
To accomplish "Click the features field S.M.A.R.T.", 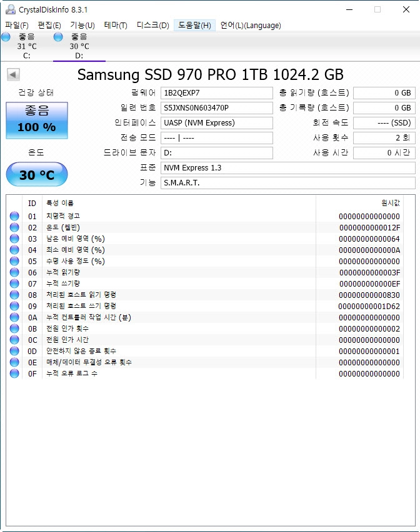I will point(288,182).
